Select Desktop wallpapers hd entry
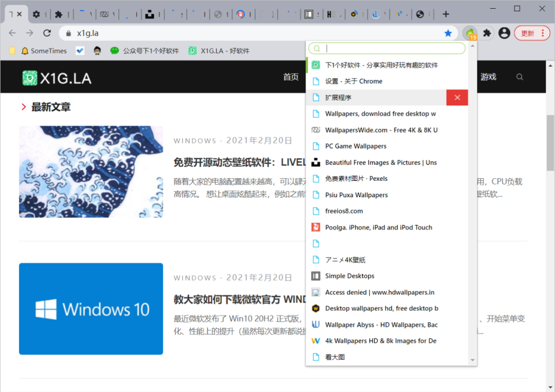The image size is (555, 392). (x=387, y=308)
